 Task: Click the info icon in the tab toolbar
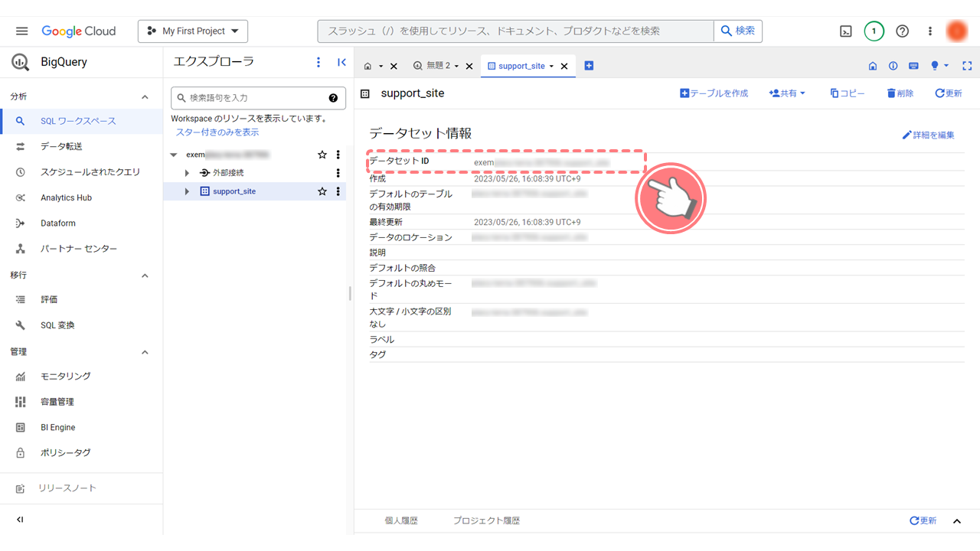(893, 66)
